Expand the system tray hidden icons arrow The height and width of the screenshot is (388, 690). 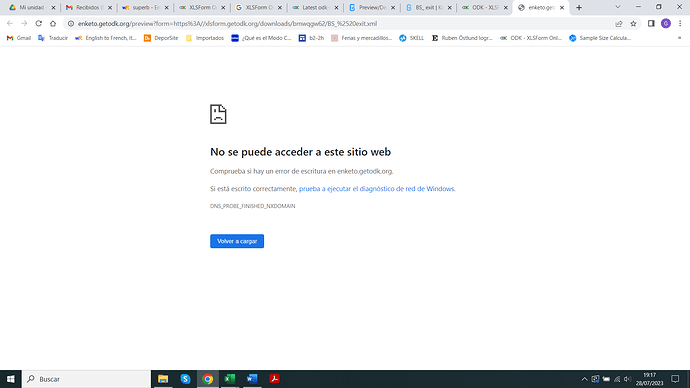(584, 379)
